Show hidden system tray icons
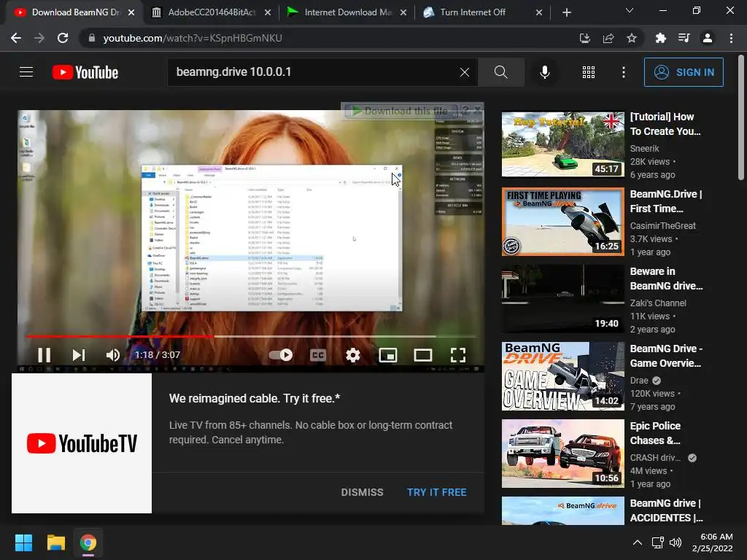 click(x=638, y=542)
